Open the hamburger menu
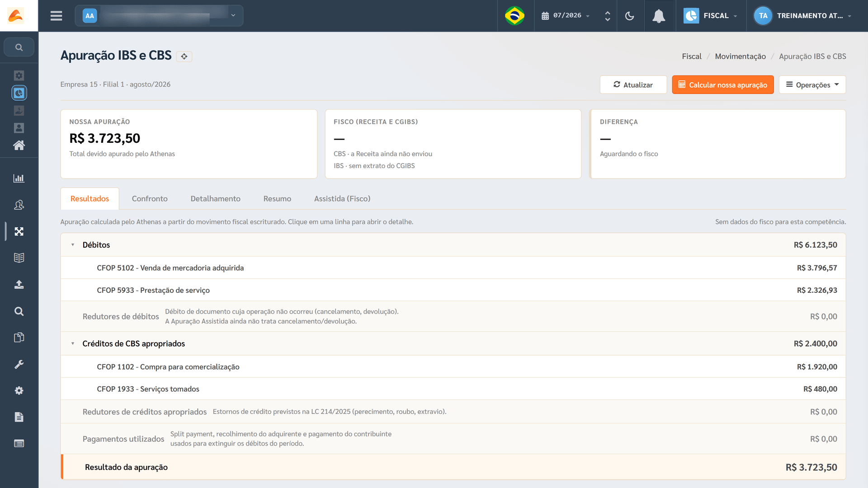Image resolution: width=868 pixels, height=488 pixels. click(57, 16)
